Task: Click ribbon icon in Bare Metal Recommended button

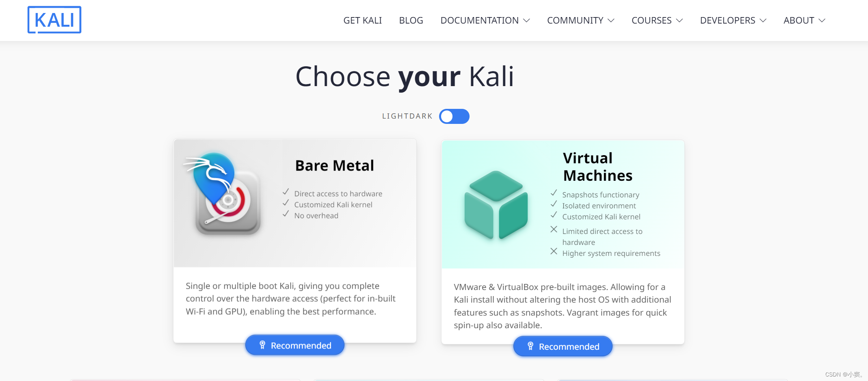Action: pyautogui.click(x=262, y=345)
